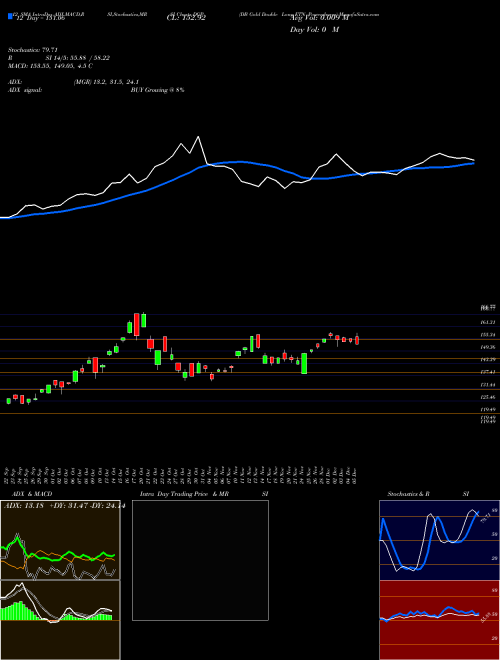Click the peak of the white price line

(x=198, y=137)
